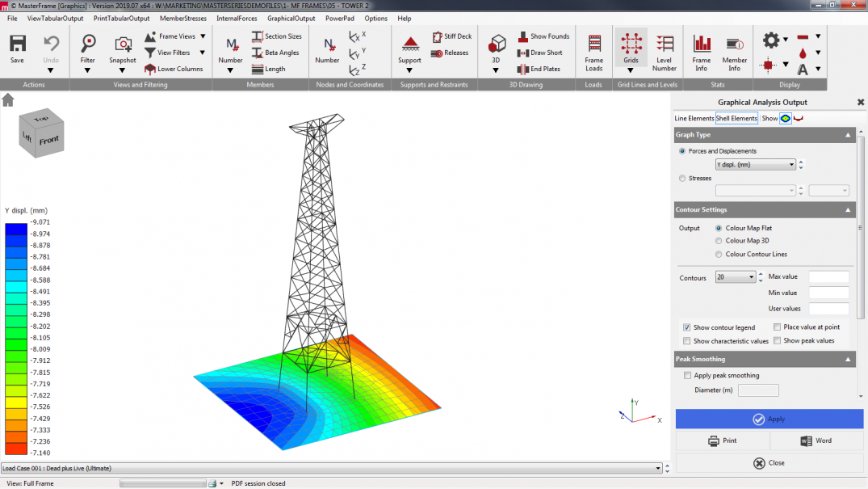Screen dimensions: 868x489
Task: Switch to the Shell Elements tab
Action: pos(736,118)
